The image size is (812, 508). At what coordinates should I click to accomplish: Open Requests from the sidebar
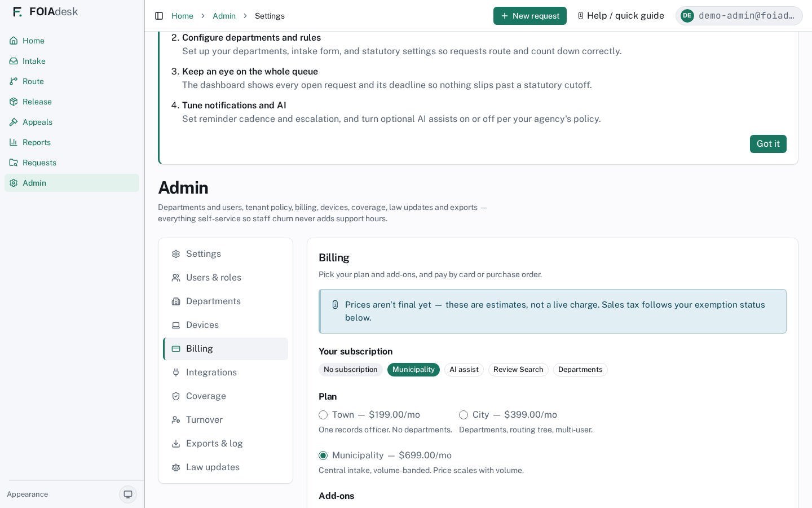click(72, 163)
